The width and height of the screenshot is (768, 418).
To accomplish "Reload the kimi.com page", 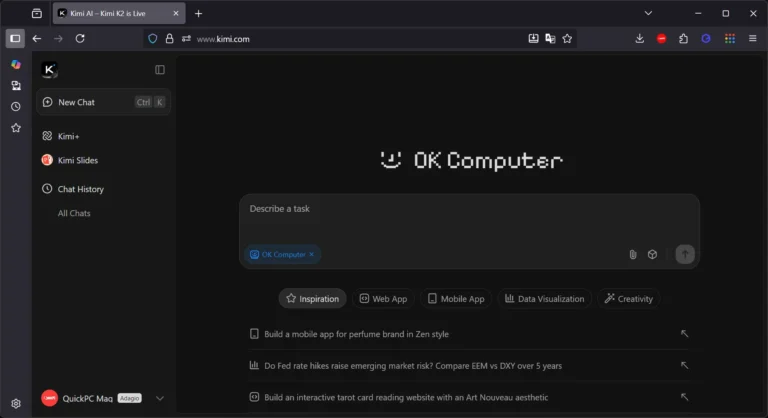I will click(x=80, y=39).
